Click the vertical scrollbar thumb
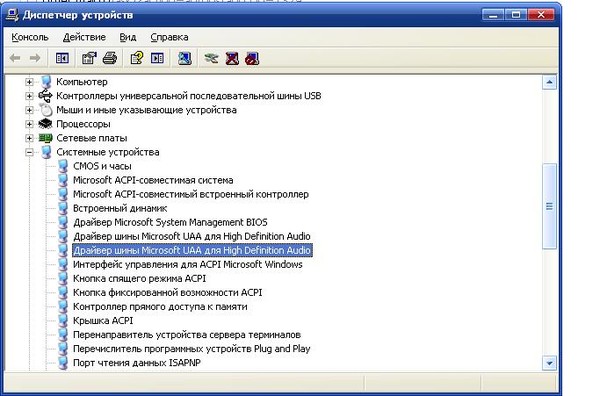This screenshot has height=396, width=600. [x=549, y=206]
